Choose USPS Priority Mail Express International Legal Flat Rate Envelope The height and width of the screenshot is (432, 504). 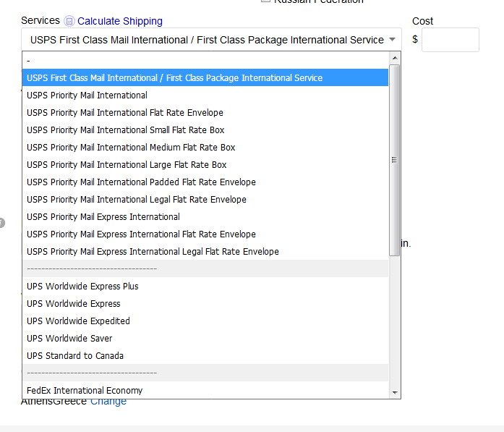tap(205, 251)
